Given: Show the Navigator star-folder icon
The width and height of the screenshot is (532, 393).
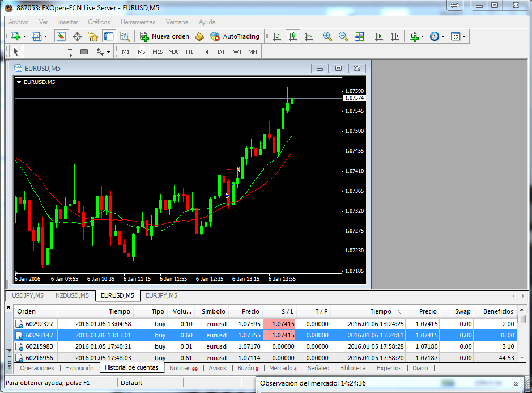Looking at the screenshot, I should tap(93, 36).
